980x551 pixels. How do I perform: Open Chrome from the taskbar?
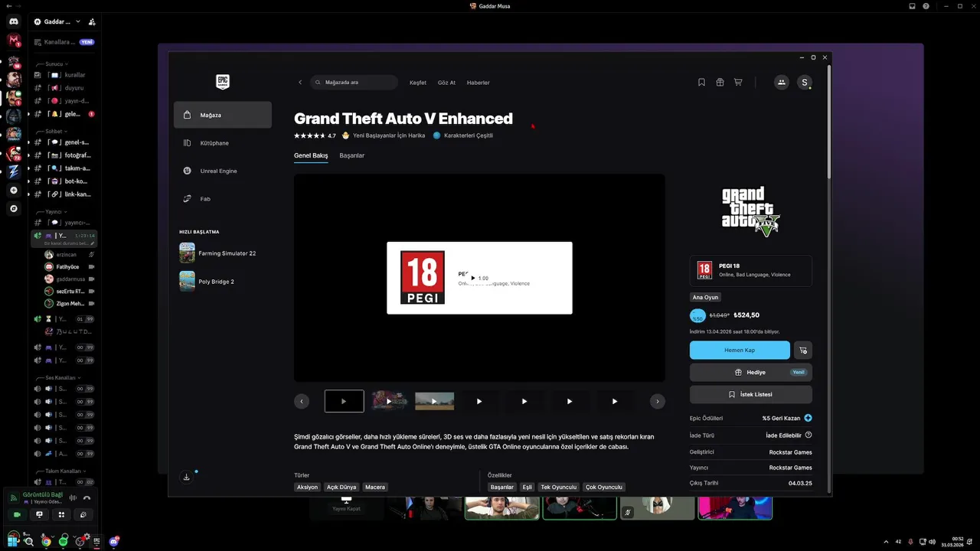pyautogui.click(x=46, y=541)
